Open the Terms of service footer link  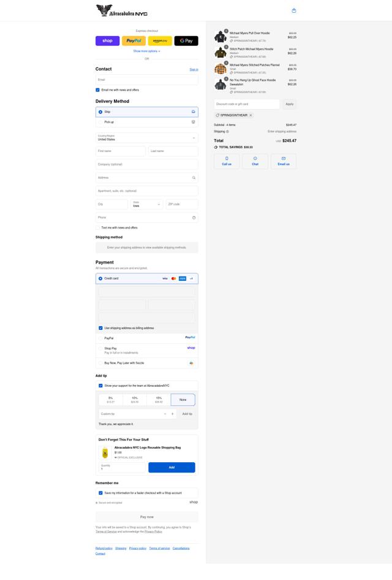click(x=160, y=549)
